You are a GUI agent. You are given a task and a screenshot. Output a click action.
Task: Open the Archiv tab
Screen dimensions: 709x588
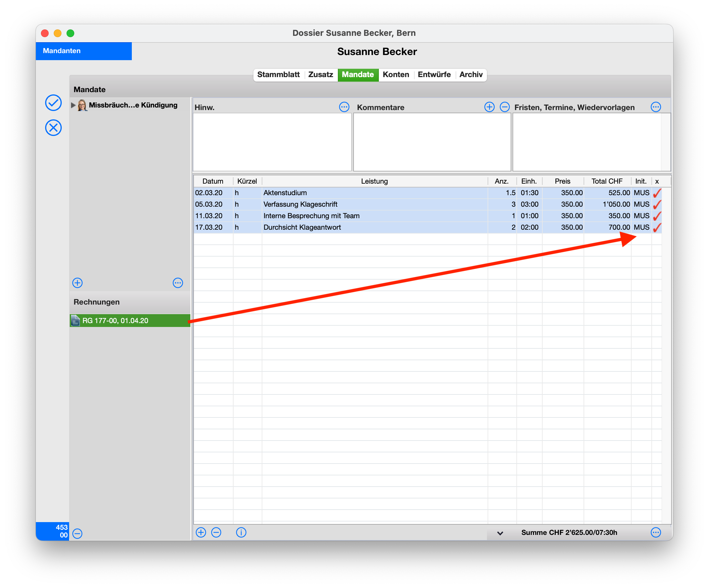pos(471,75)
